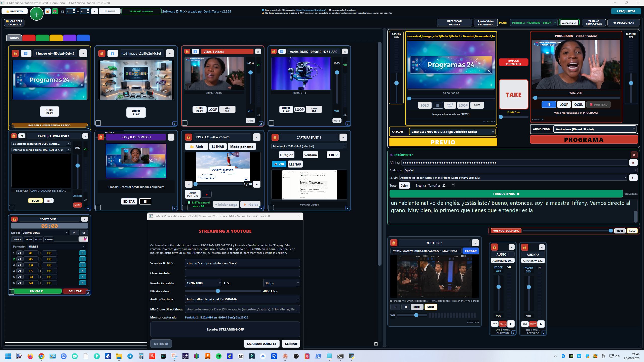Click the green plus add-source button

(36, 14)
